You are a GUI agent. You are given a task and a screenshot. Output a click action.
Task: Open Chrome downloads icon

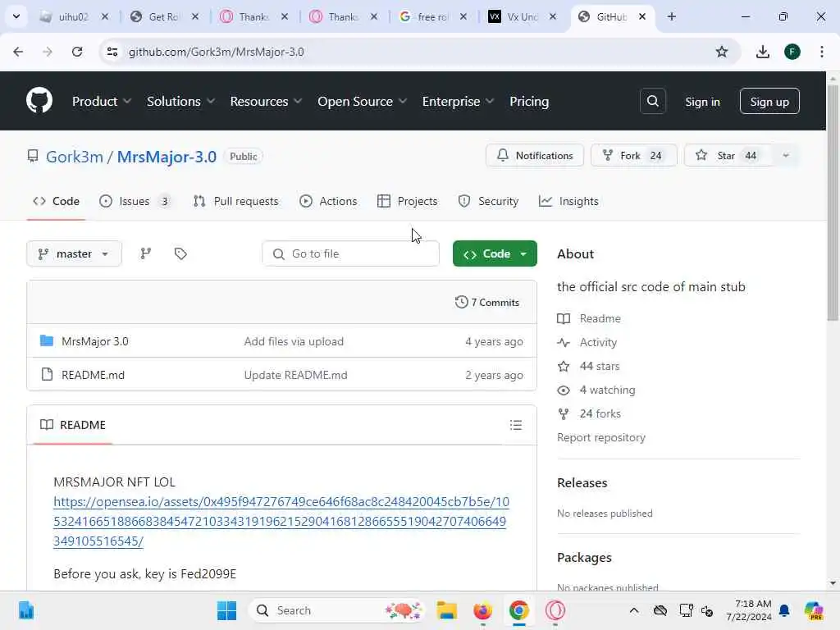[x=762, y=52]
